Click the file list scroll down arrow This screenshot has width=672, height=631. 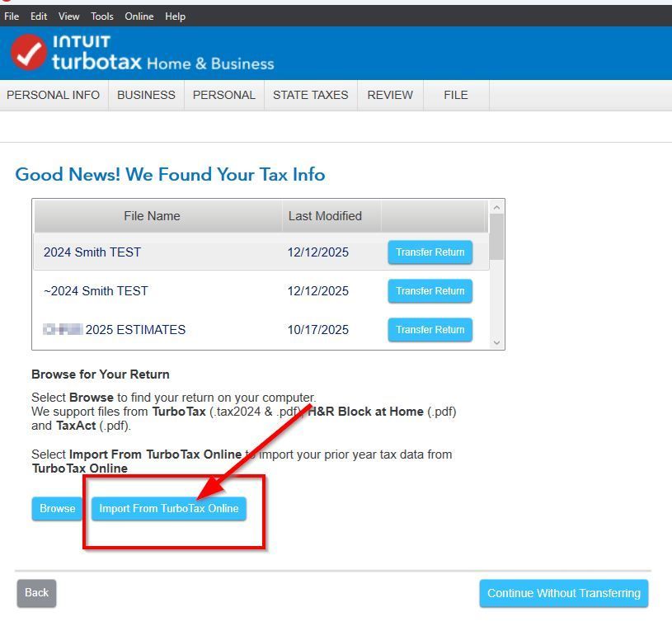pyautogui.click(x=496, y=342)
